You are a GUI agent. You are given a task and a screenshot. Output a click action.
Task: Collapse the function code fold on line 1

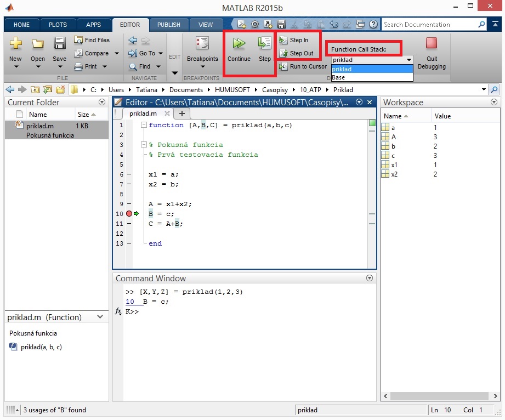(x=144, y=126)
